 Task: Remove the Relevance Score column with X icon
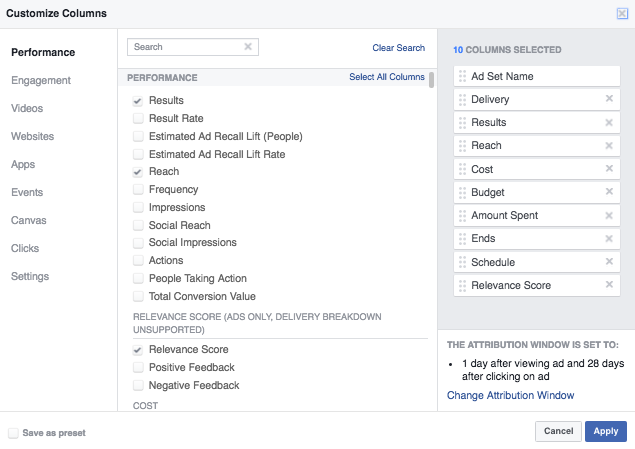[609, 285]
